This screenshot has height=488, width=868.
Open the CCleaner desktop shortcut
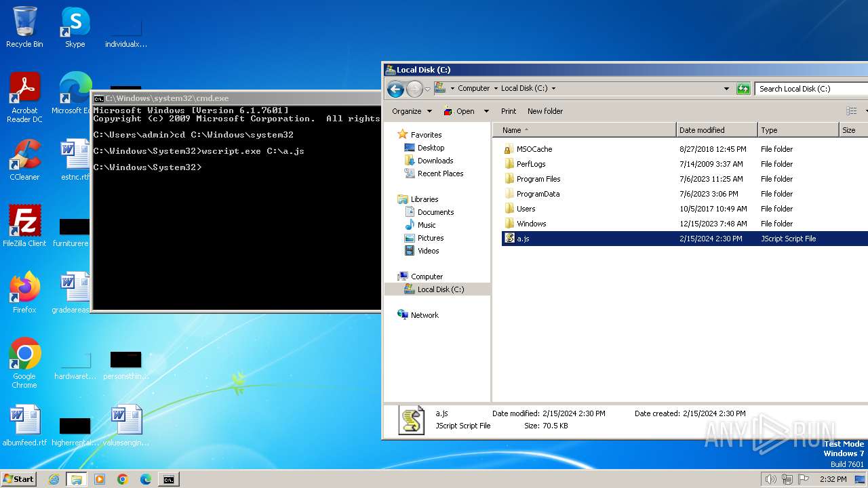click(24, 160)
